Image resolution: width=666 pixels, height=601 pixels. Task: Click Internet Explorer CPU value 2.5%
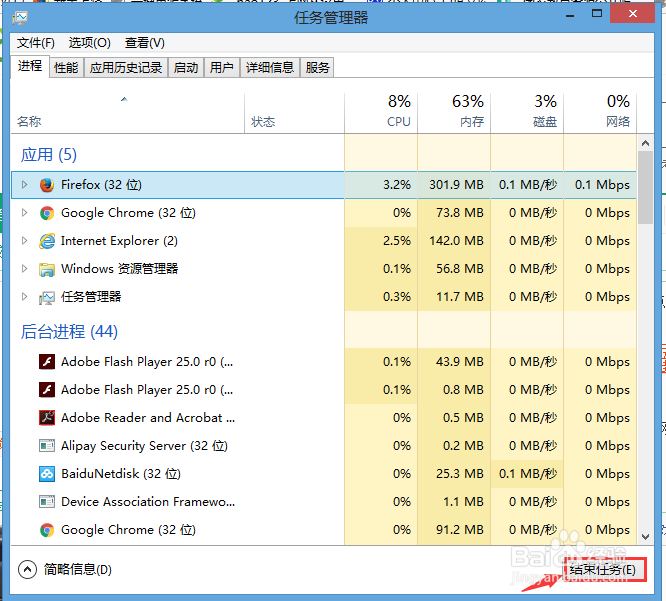coord(397,241)
